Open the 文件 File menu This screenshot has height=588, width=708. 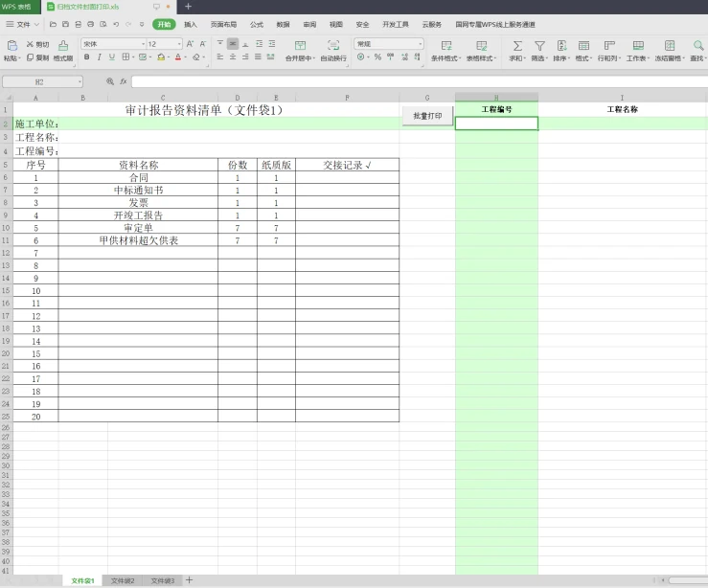[x=23, y=24]
